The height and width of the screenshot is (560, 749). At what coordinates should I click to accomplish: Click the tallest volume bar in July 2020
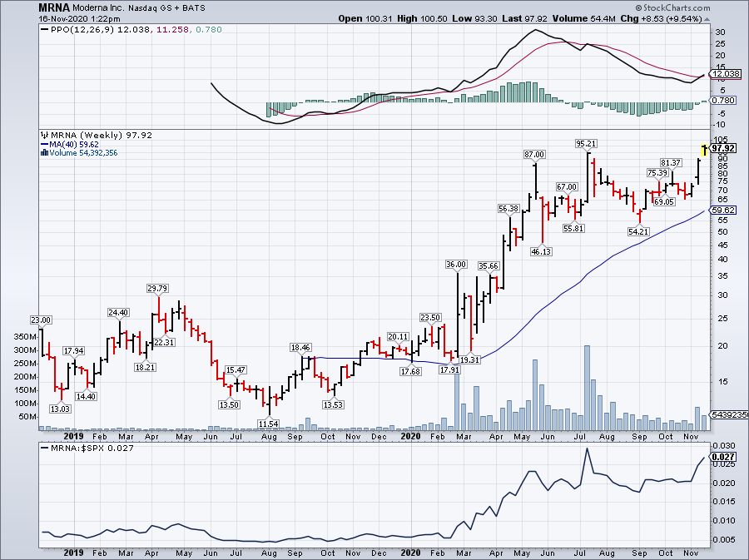pos(587,387)
